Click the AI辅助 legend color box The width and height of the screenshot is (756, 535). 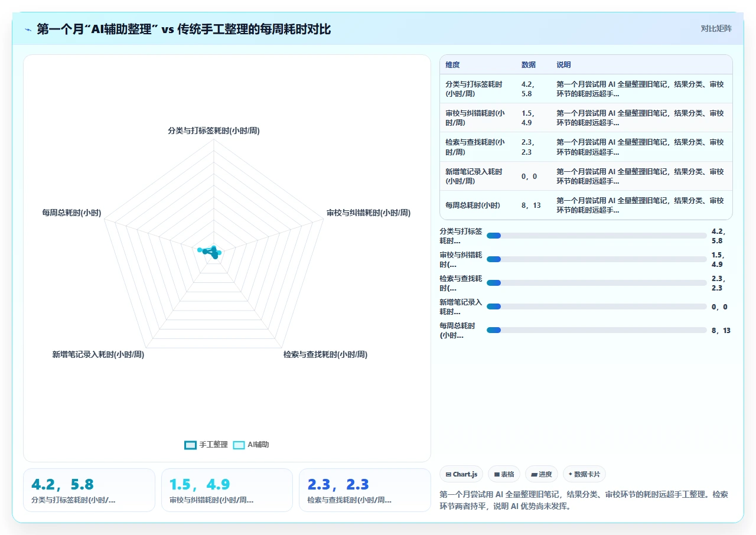239,445
